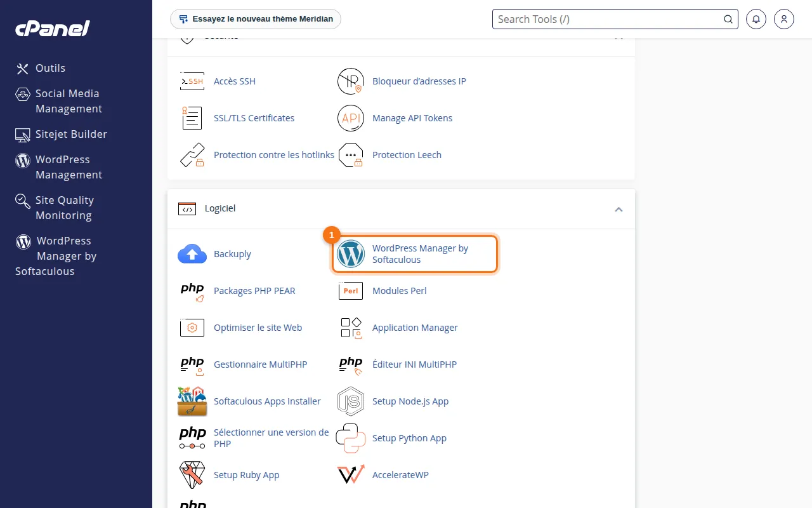Open the Gestionnaire MultiPHP icon

click(x=192, y=364)
